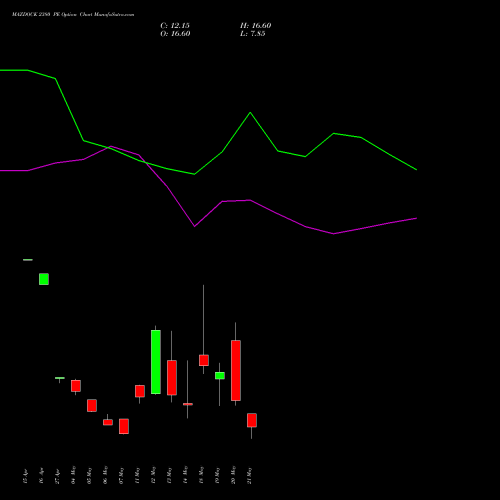Select the red candle above 21 May
Image resolution: width=500 pixels, height=500 pixels.
click(x=252, y=420)
